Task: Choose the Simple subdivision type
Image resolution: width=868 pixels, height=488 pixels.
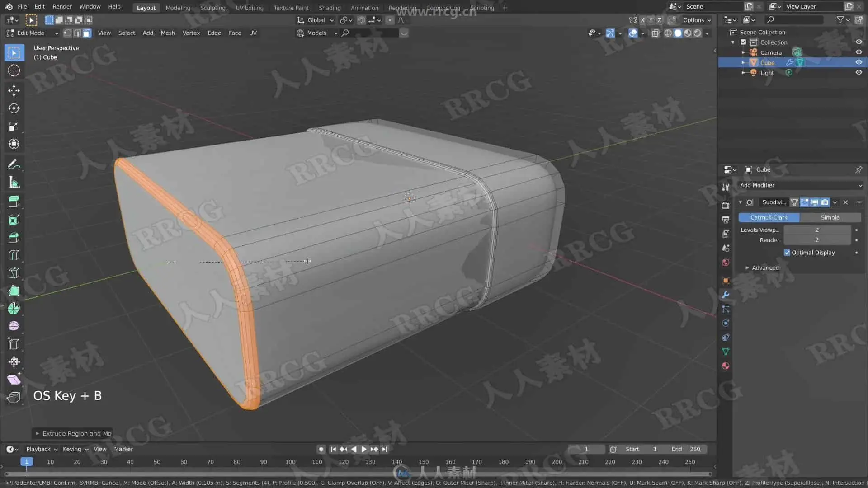Action: (830, 217)
